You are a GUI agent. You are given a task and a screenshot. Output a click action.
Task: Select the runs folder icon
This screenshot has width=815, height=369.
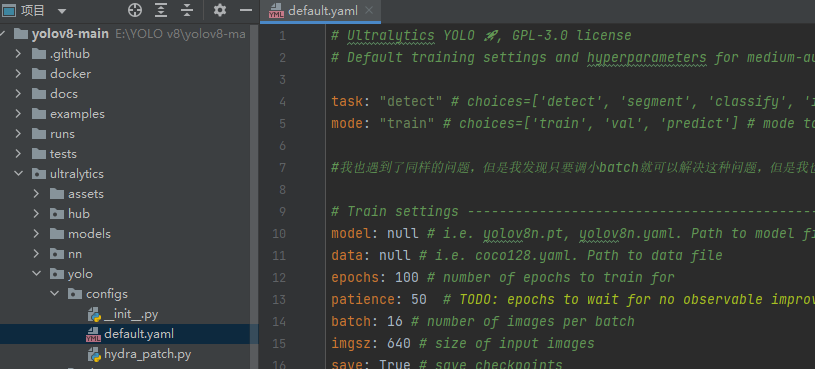pos(38,134)
